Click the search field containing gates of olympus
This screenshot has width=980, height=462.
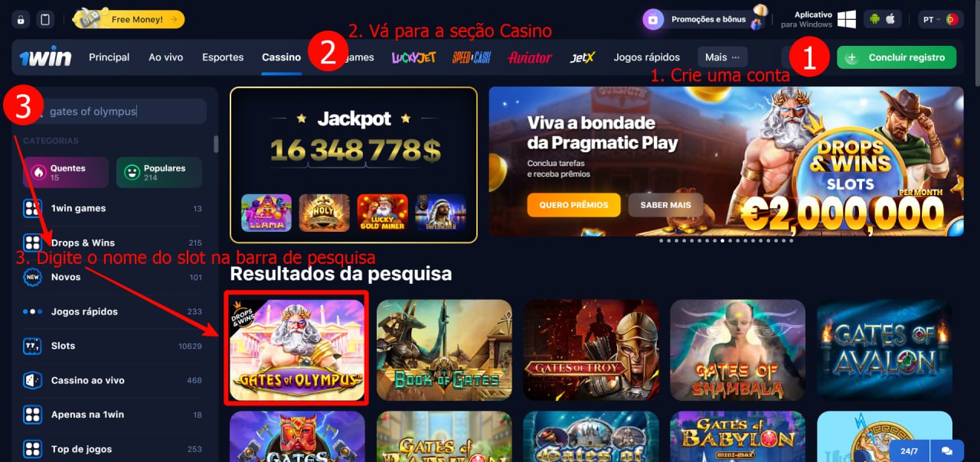pos(115,112)
